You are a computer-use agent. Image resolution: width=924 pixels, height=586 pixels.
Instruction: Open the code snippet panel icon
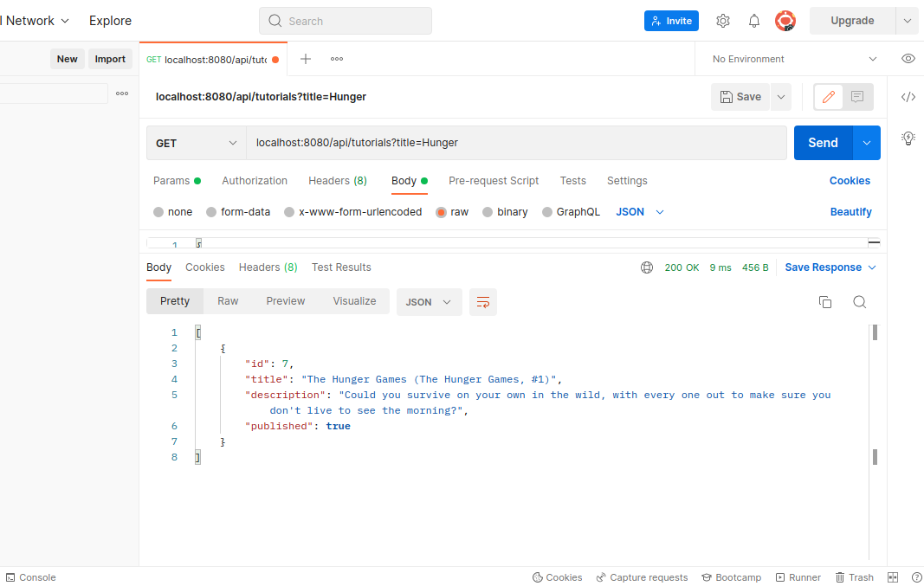(x=908, y=97)
